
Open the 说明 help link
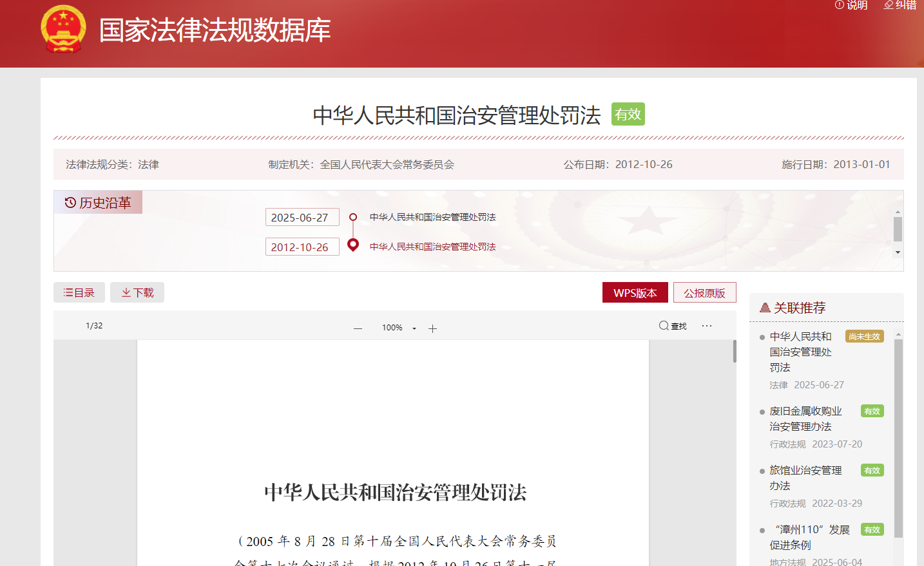(x=851, y=5)
